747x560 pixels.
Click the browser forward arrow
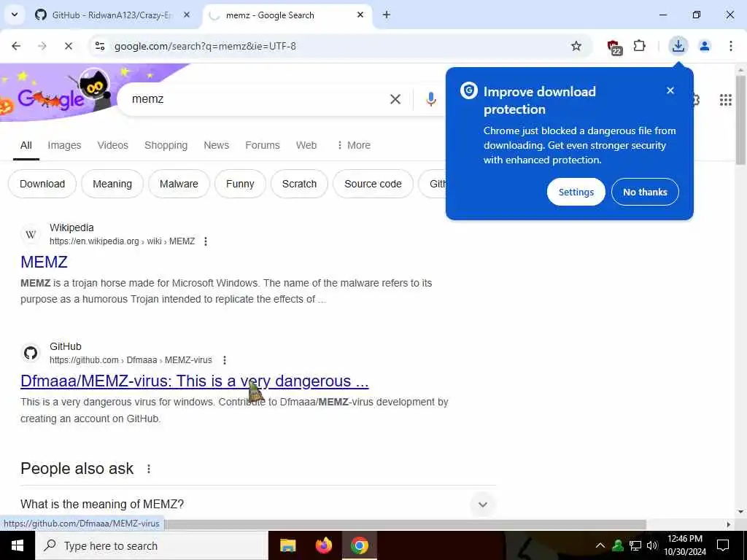42,46
